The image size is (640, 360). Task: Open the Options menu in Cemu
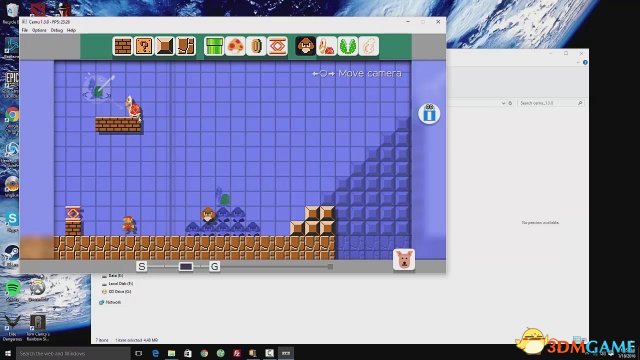pyautogui.click(x=39, y=30)
